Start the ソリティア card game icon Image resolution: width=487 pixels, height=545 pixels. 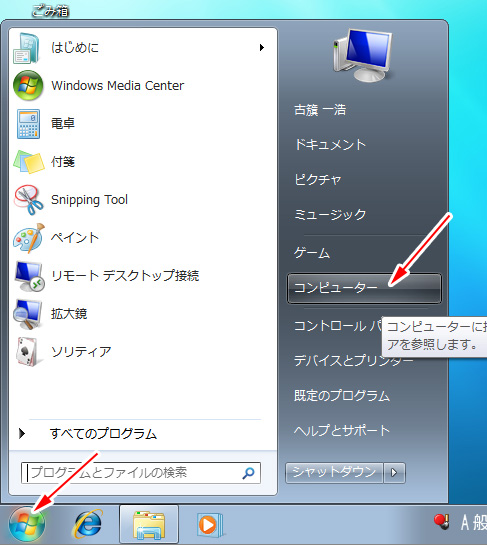pos(28,352)
